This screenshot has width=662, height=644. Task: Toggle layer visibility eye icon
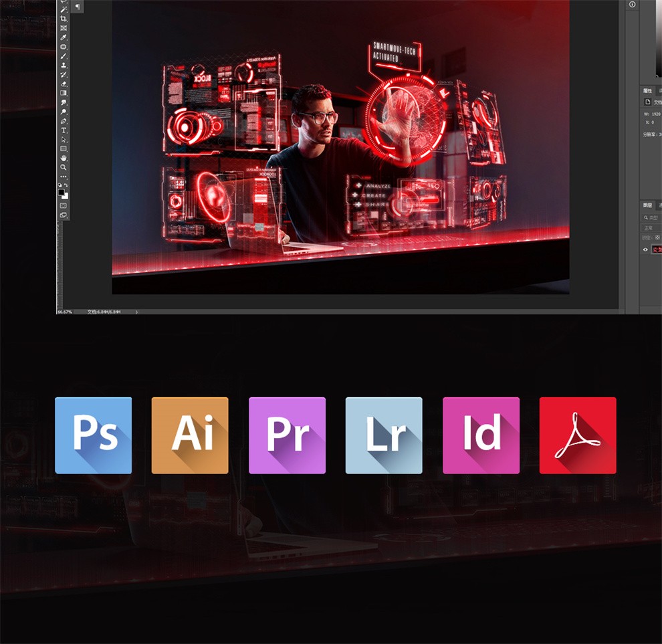pos(645,249)
